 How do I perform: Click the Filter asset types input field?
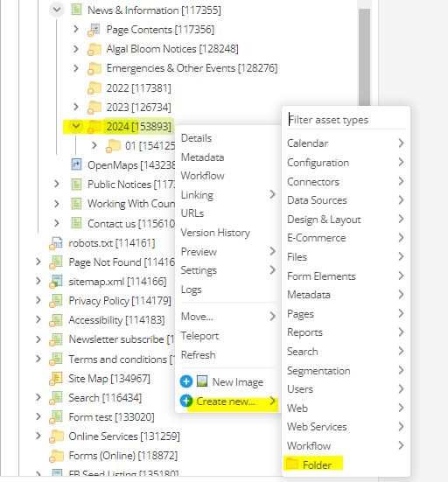346,120
